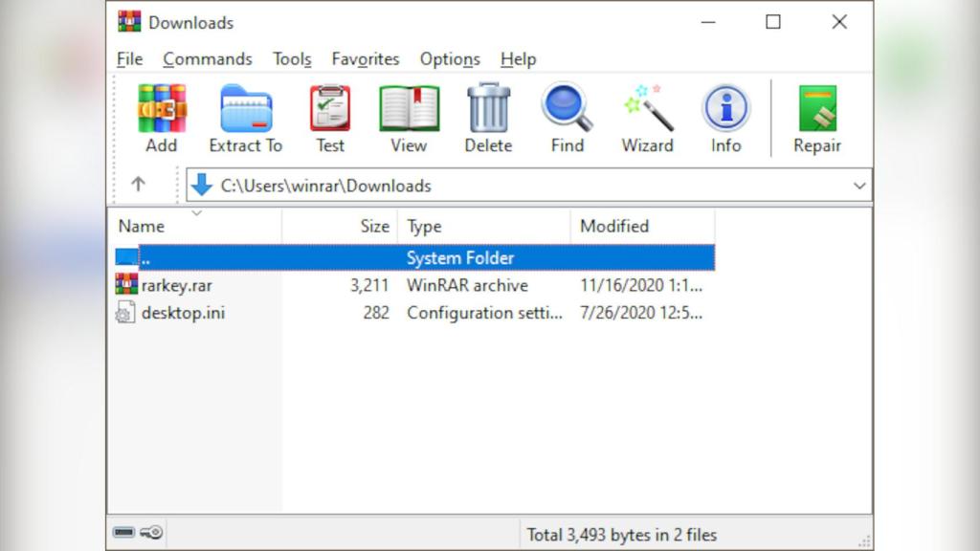This screenshot has width=980, height=551.
Task: Open the File menu
Action: [x=130, y=58]
